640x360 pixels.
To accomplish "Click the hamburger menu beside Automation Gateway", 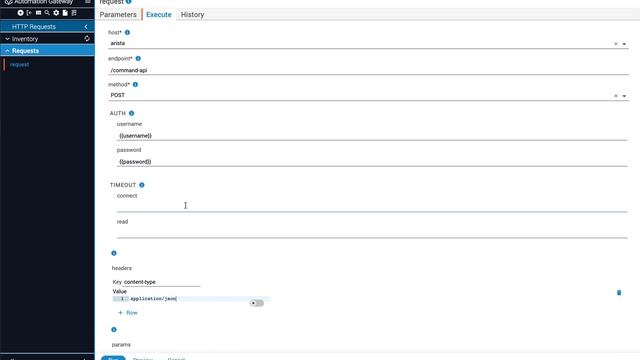I will click(88, 2).
